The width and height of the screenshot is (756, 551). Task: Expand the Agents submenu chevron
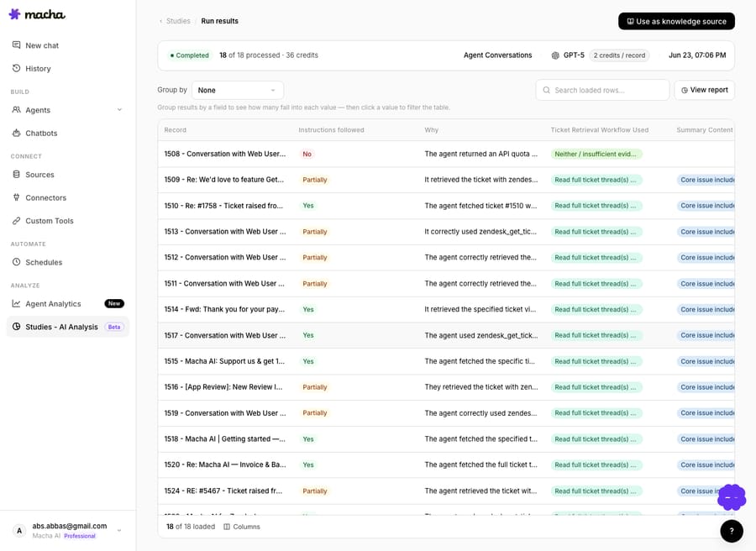click(x=119, y=110)
